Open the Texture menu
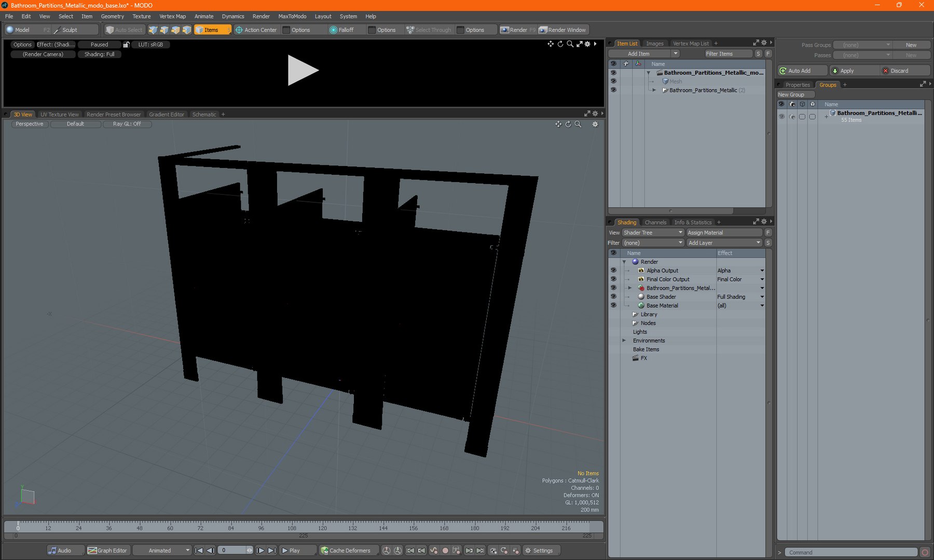This screenshot has height=560, width=934. (141, 16)
